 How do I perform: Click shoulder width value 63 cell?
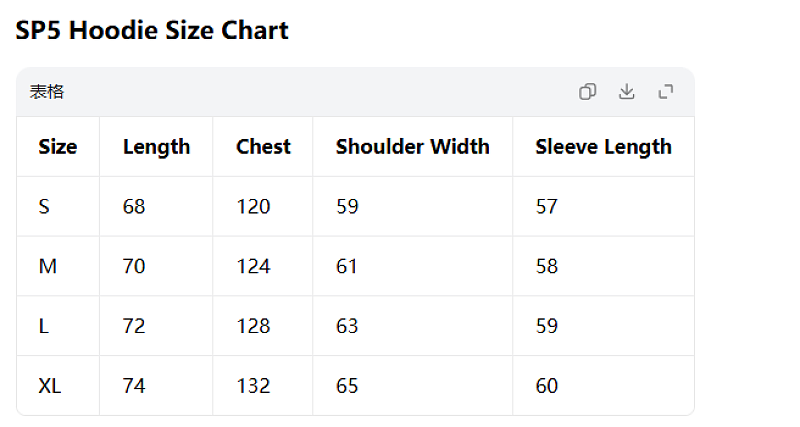pyautogui.click(x=413, y=326)
